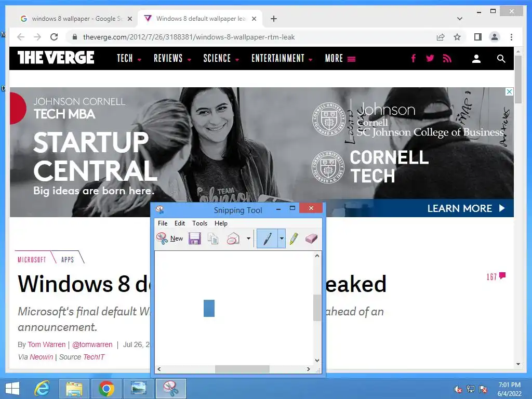Save the snip with the floppy icon

point(195,238)
